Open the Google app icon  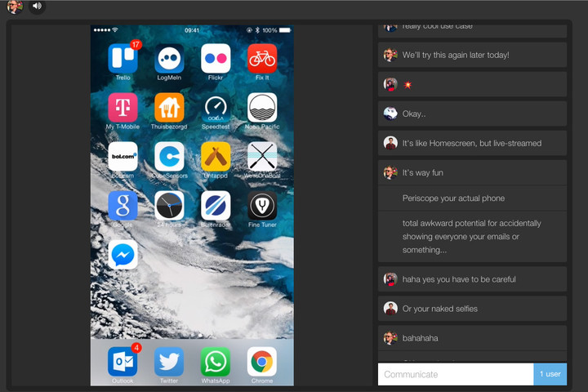click(x=122, y=206)
